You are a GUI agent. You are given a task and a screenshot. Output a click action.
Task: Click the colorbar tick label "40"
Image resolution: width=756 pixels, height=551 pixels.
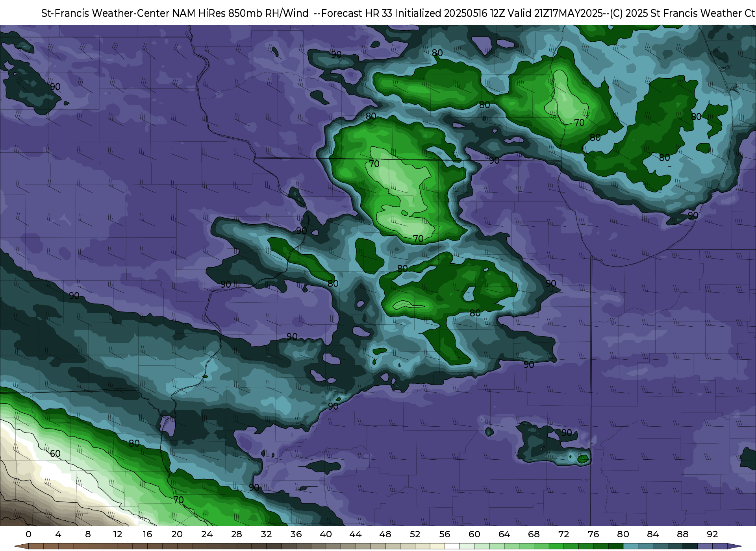[x=326, y=534]
